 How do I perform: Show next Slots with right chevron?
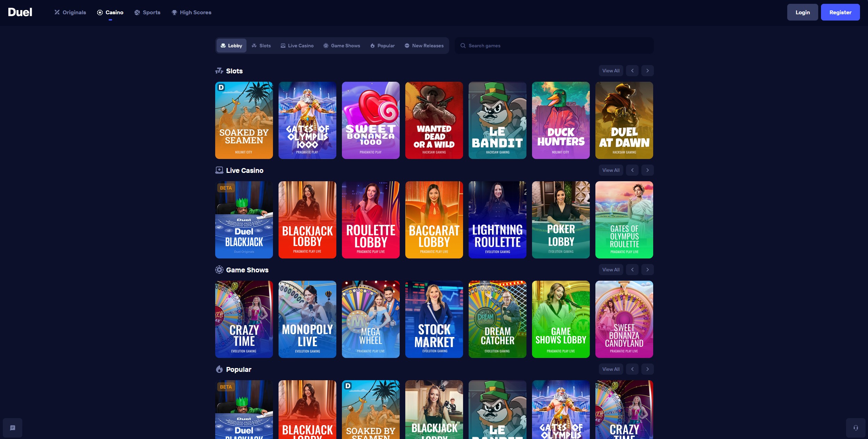[x=648, y=71]
